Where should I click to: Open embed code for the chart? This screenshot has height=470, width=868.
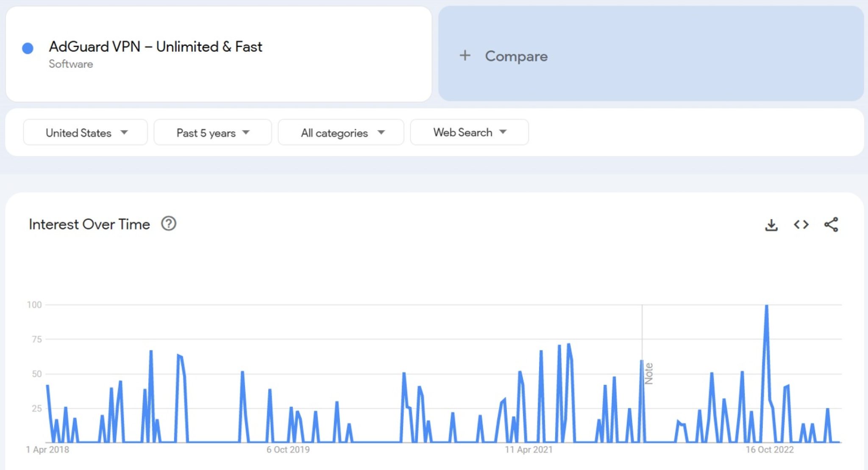pyautogui.click(x=801, y=225)
